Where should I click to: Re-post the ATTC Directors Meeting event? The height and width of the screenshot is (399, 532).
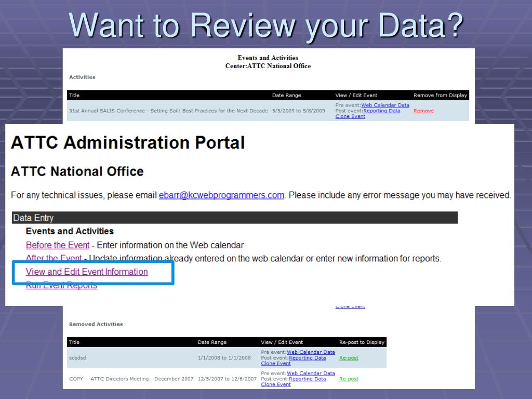(x=349, y=379)
